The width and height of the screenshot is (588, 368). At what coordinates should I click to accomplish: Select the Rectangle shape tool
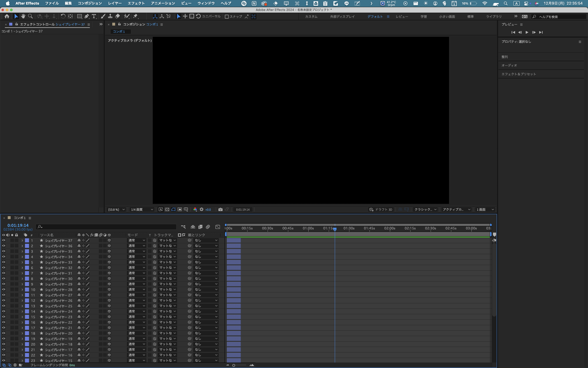79,16
